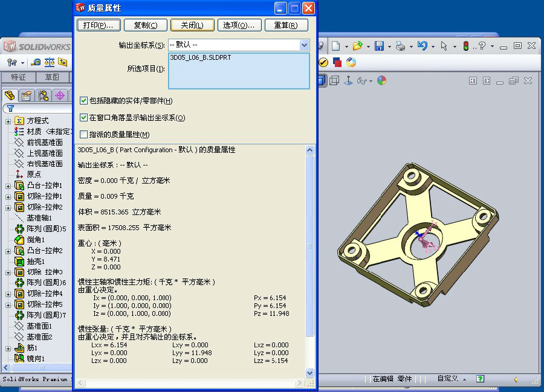Click the Save floppy disk icon
The image size is (544, 392).
(380, 46)
